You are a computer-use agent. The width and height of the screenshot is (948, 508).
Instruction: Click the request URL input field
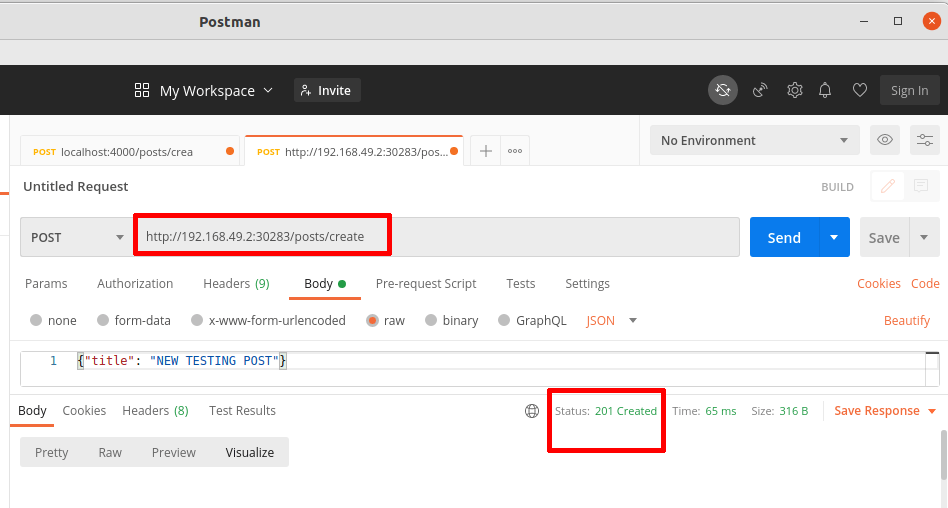pos(437,237)
